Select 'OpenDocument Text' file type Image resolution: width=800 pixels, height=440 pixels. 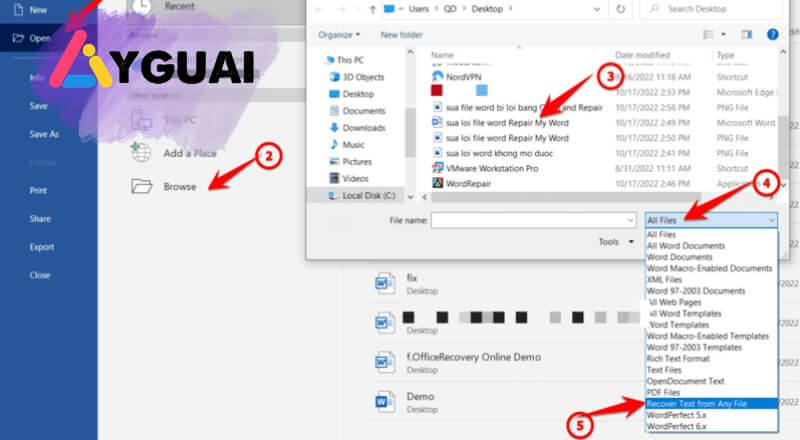pyautogui.click(x=685, y=381)
